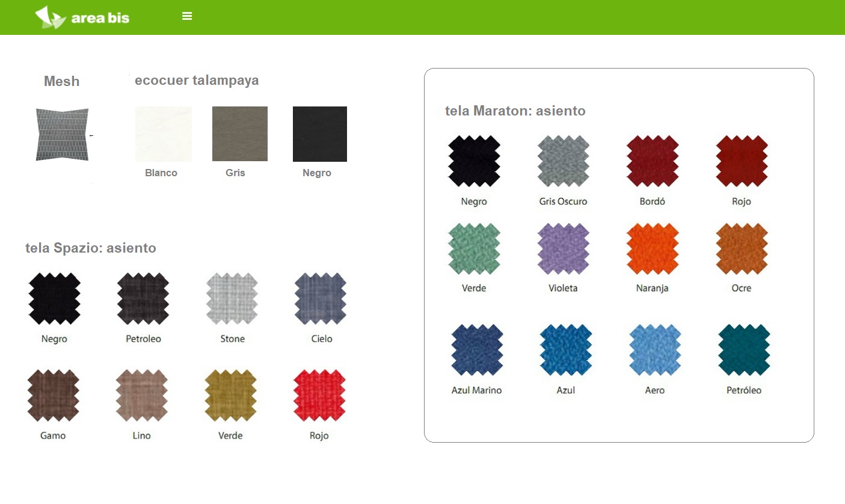845x504 pixels.
Task: Choose the Maraton Naranja swatch
Action: tap(653, 249)
